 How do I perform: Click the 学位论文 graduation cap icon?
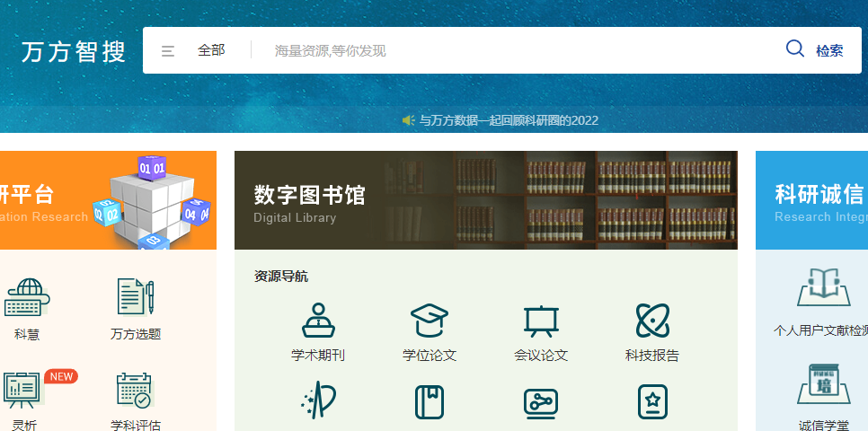pyautogui.click(x=430, y=321)
